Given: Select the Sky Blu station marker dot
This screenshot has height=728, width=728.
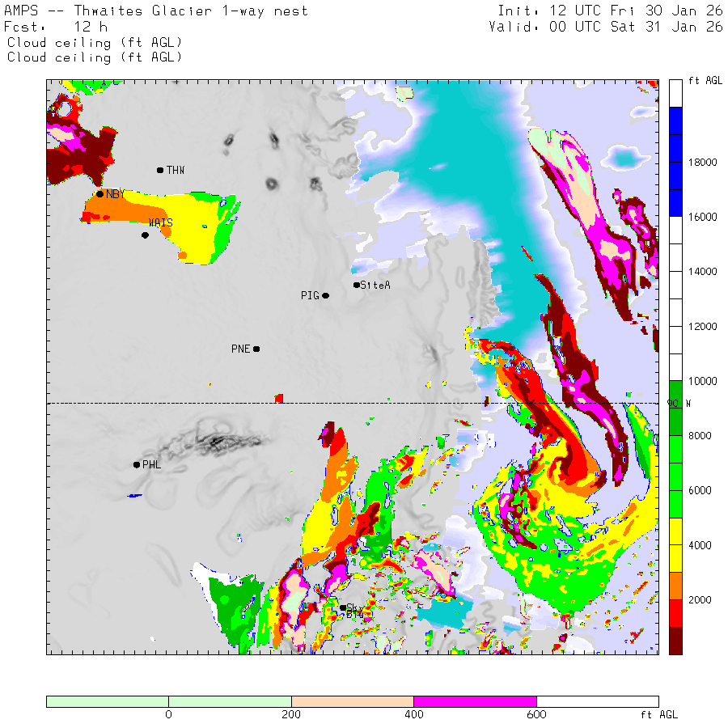Looking at the screenshot, I should [343, 607].
